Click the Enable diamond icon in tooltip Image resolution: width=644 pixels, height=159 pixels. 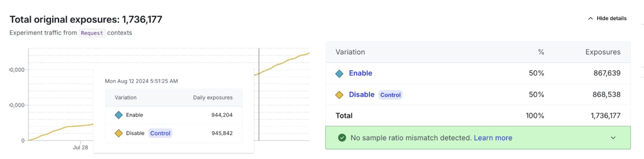pos(119,115)
